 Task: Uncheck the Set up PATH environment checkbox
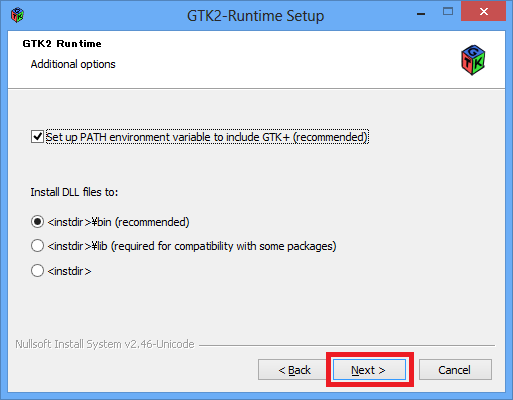point(37,137)
